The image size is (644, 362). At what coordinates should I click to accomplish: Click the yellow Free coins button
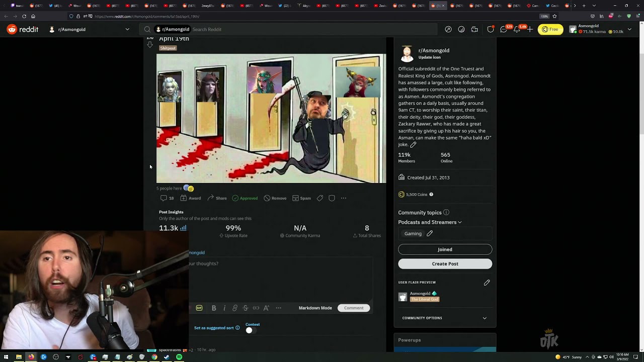(x=550, y=29)
